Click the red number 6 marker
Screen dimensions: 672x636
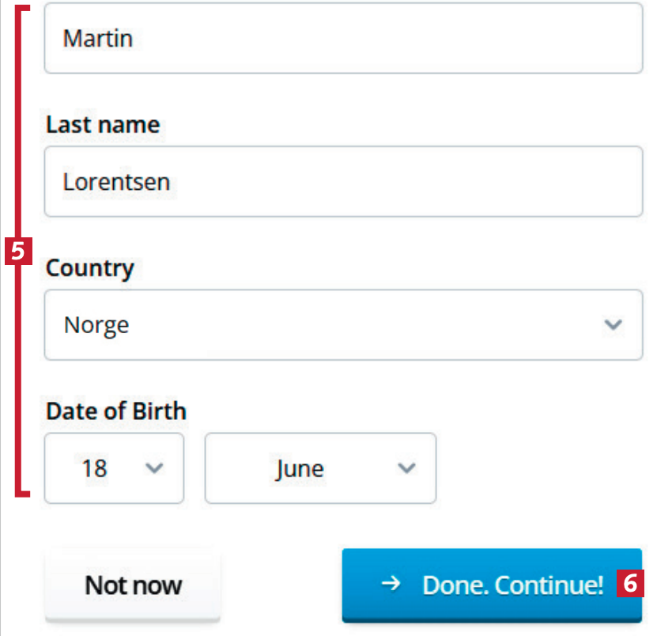click(630, 584)
